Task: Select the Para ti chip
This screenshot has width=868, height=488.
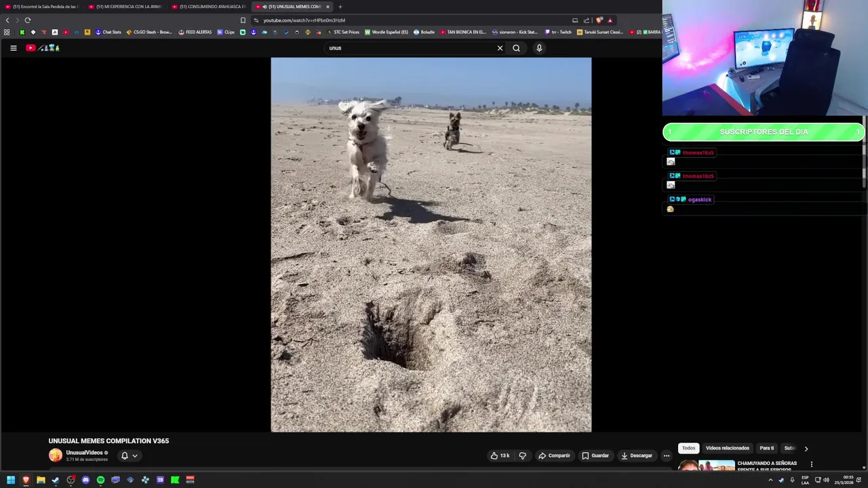Action: pos(766,448)
